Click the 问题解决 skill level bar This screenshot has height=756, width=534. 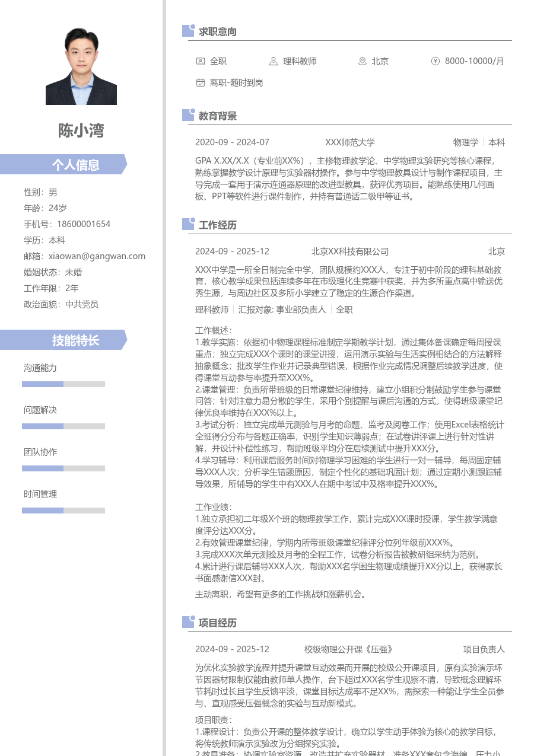point(63,426)
